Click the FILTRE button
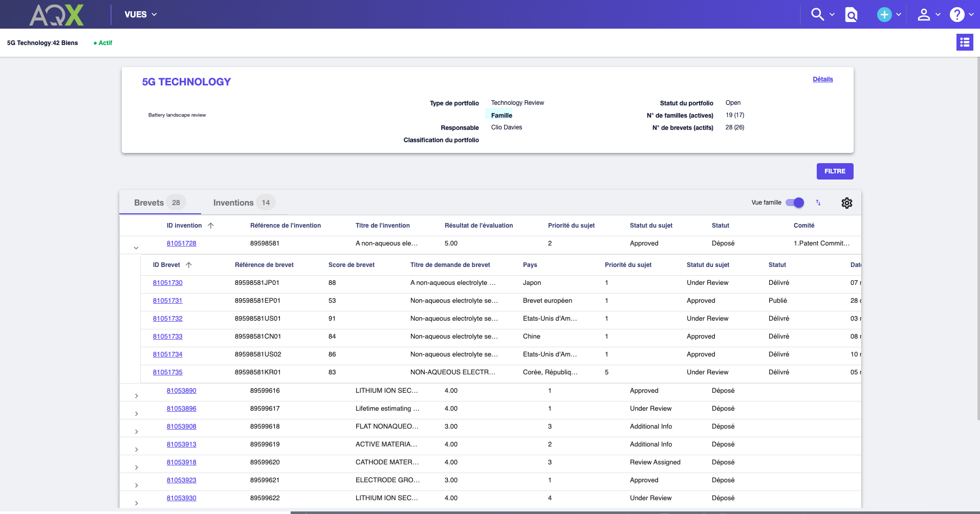The height and width of the screenshot is (514, 980). click(835, 171)
